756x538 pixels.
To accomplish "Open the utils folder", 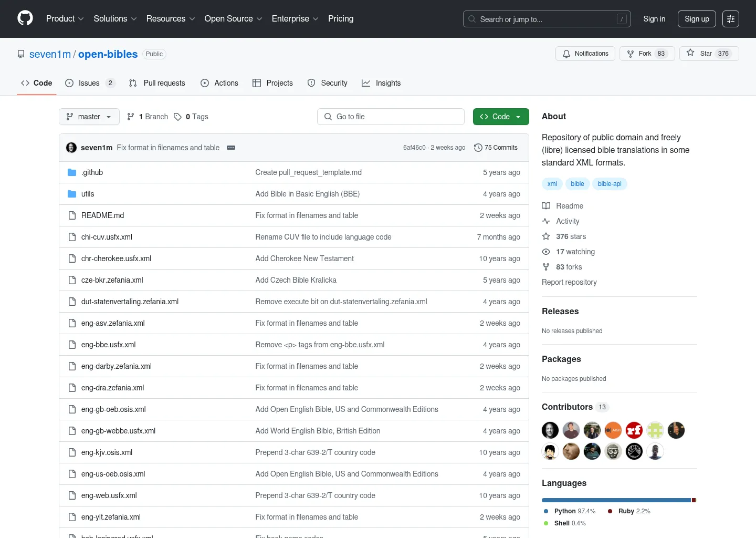I will click(x=88, y=194).
